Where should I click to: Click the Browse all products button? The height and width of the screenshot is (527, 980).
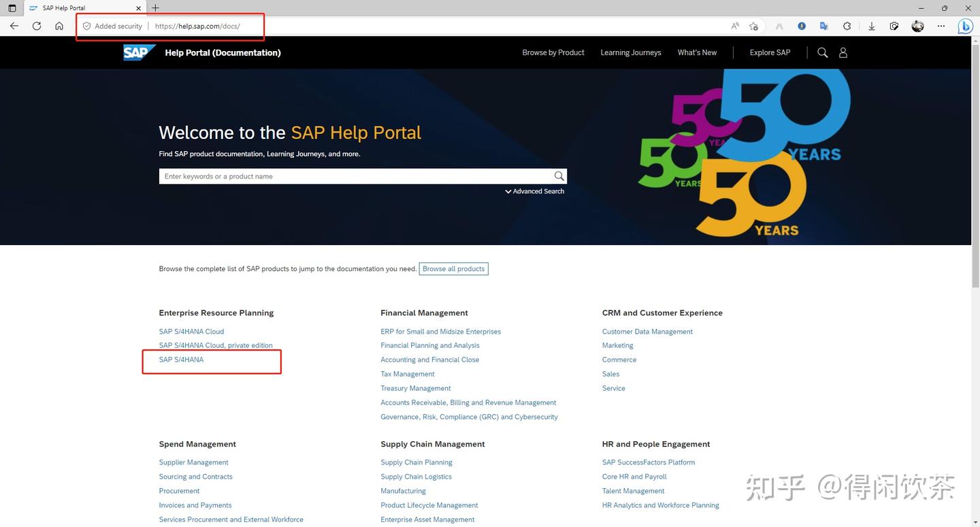[453, 268]
